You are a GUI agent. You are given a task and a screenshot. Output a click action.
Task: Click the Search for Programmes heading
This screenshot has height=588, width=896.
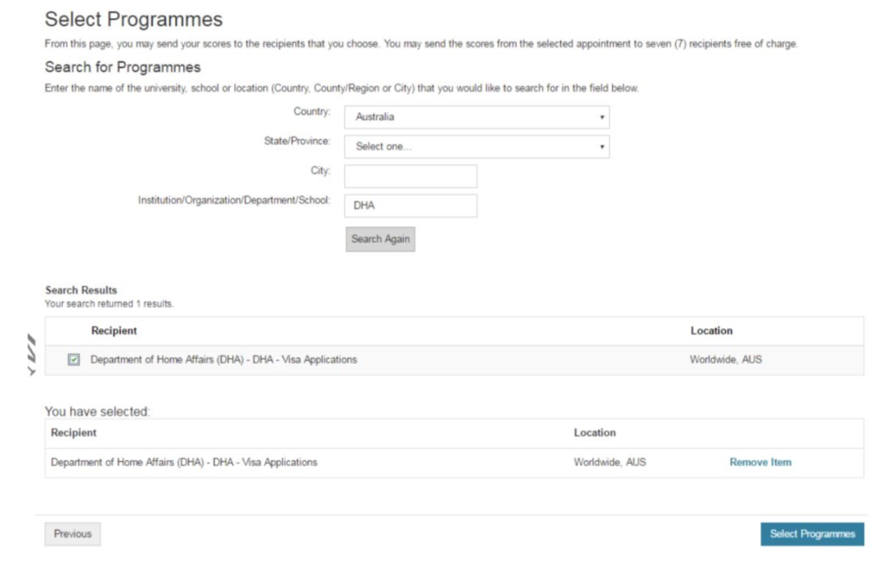click(123, 67)
